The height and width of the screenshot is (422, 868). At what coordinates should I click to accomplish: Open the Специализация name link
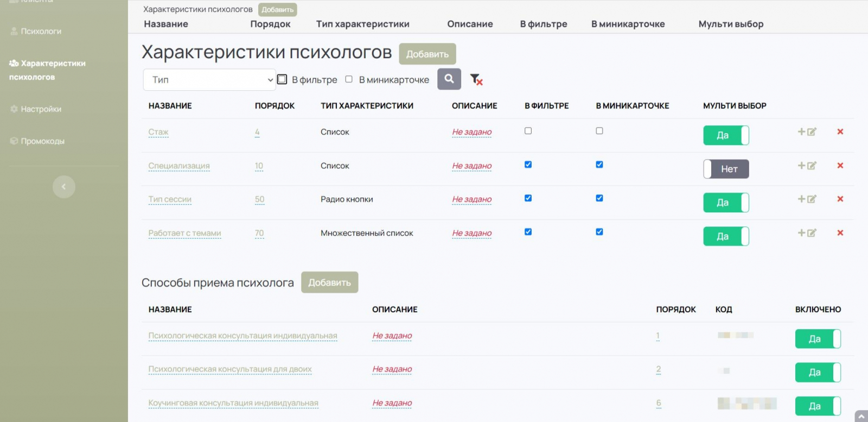coord(179,166)
